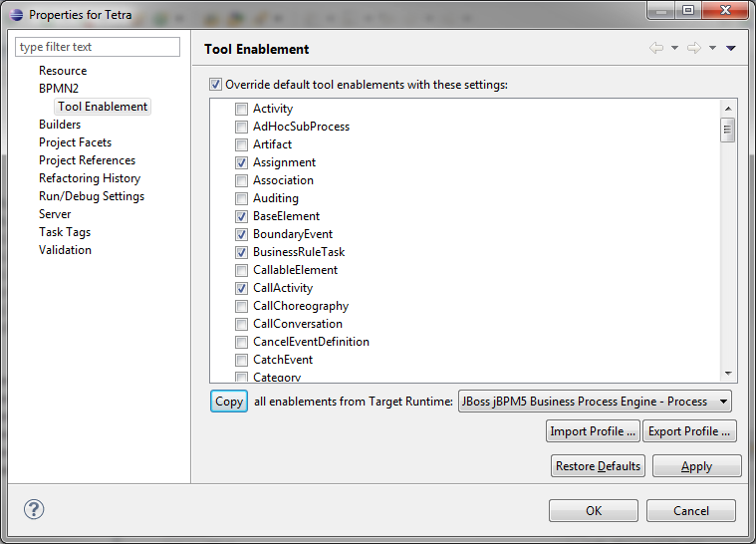Click the list scrollbar up arrow
Image resolution: width=756 pixels, height=544 pixels.
(x=728, y=109)
